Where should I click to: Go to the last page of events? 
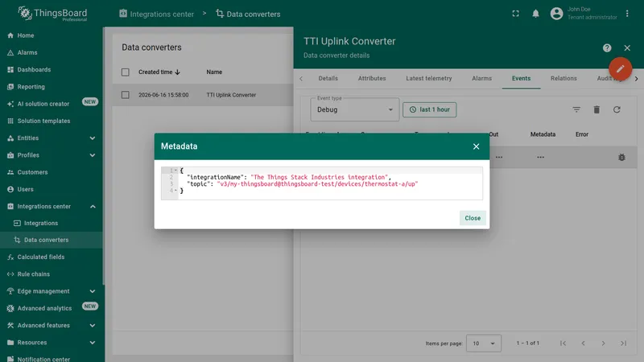[x=623, y=343]
